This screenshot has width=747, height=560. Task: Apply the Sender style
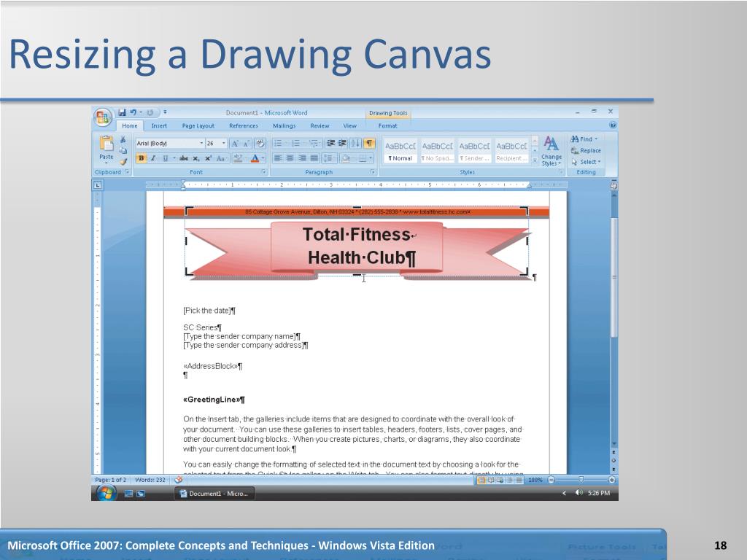474,151
